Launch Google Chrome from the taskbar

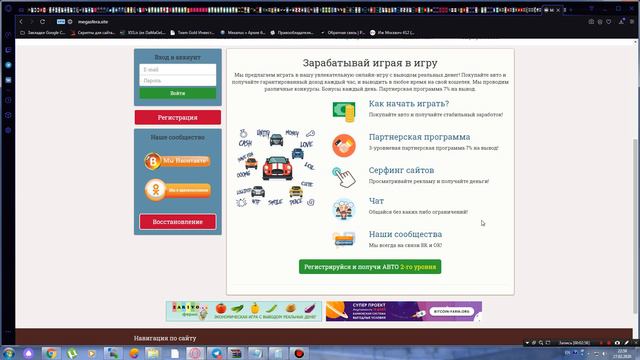(51, 353)
